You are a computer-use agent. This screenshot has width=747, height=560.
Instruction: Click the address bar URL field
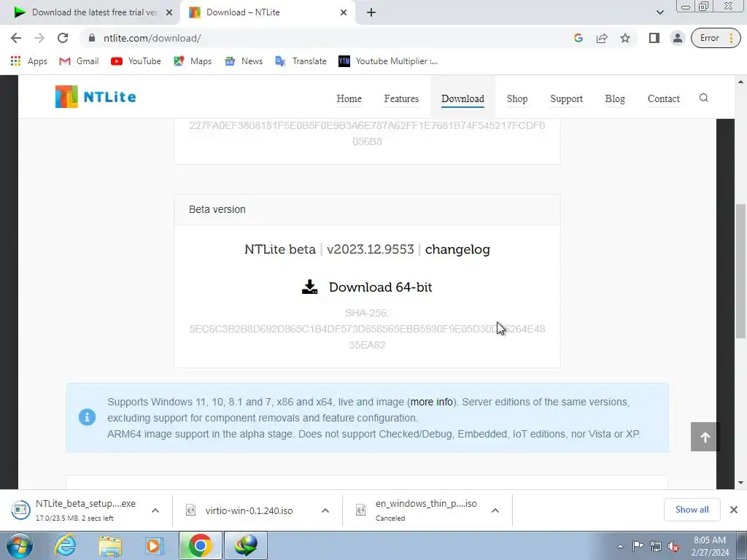point(324,38)
